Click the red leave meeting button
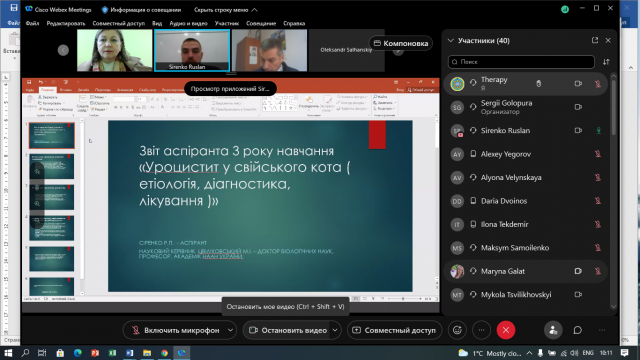The image size is (640, 360). point(506,330)
